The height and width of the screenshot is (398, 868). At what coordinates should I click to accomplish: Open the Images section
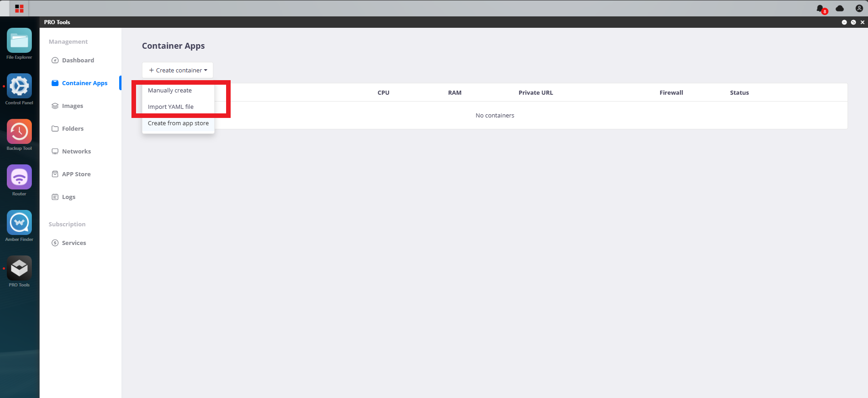67,106
